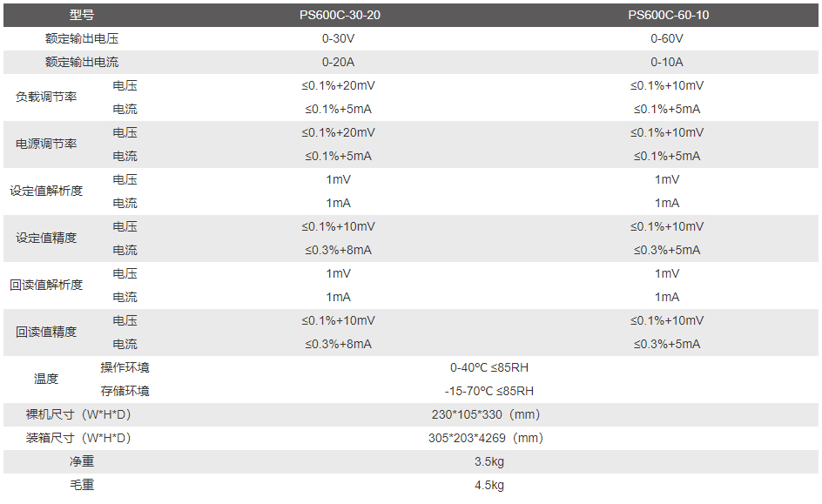822x504 pixels.
Task: Click the PS600C-30-20 model column header
Action: tap(340, 15)
